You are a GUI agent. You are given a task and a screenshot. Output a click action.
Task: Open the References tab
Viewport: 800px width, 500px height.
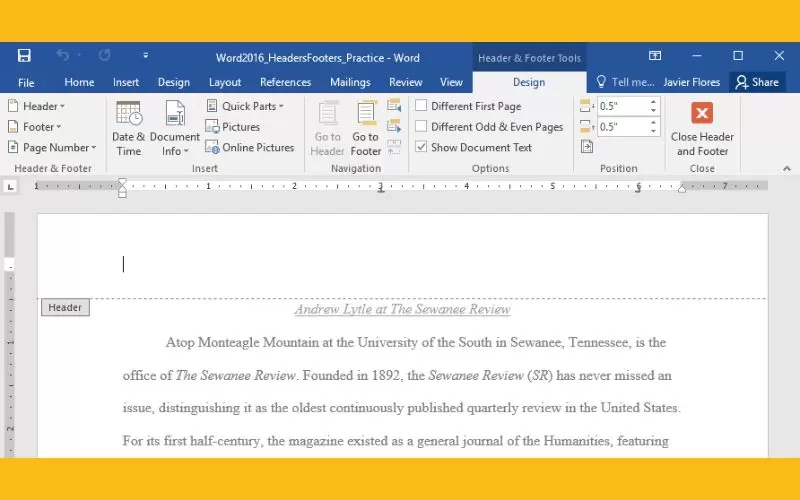click(285, 82)
